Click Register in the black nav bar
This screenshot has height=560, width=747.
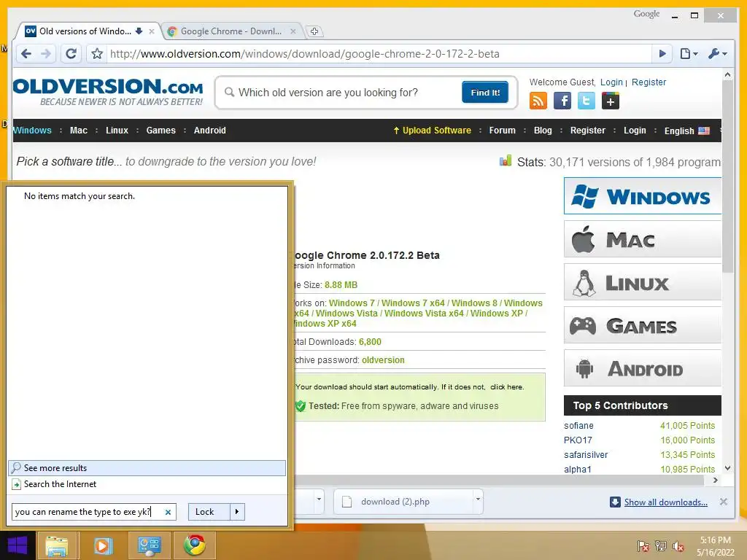(587, 130)
